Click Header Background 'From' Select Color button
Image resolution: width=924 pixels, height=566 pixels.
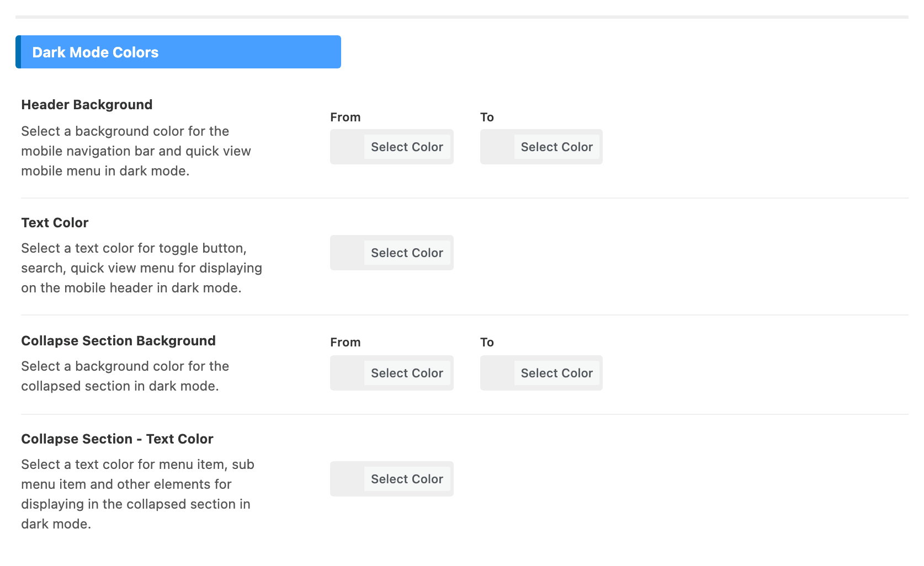(x=407, y=147)
